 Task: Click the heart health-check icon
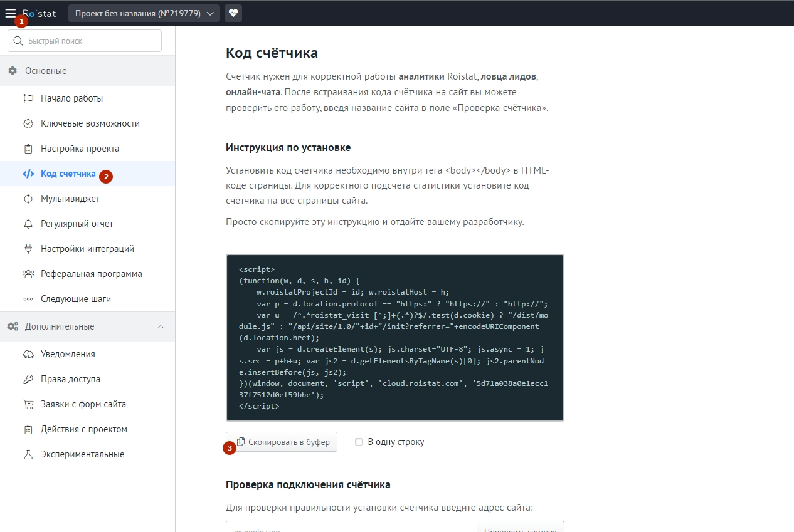point(233,13)
